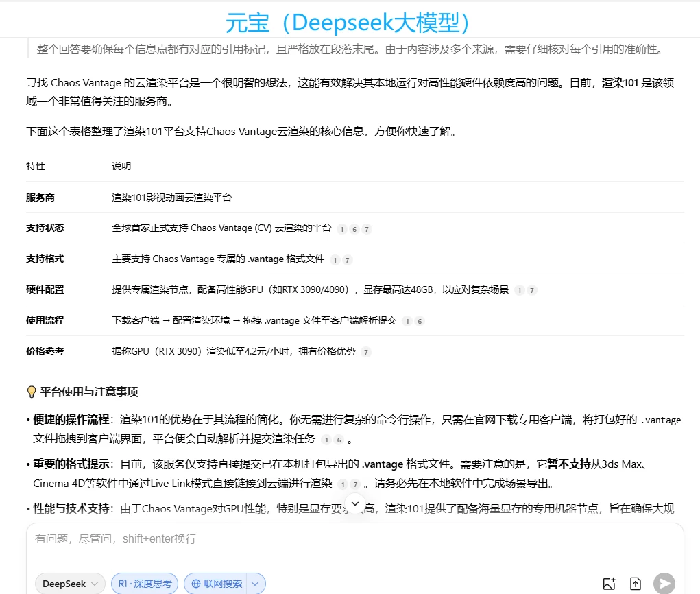Click the 价格参考 row label
700x594 pixels.
(x=45, y=351)
